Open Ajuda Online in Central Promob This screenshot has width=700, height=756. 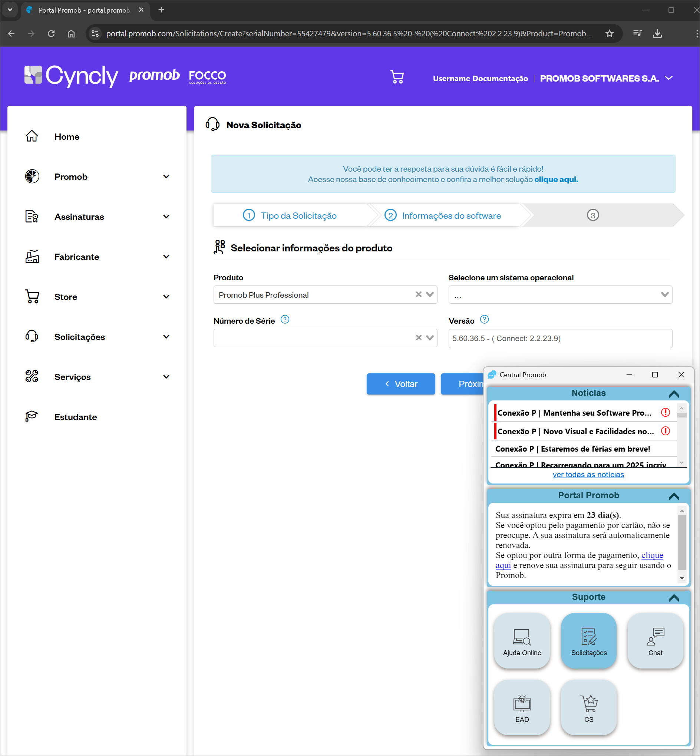point(522,641)
